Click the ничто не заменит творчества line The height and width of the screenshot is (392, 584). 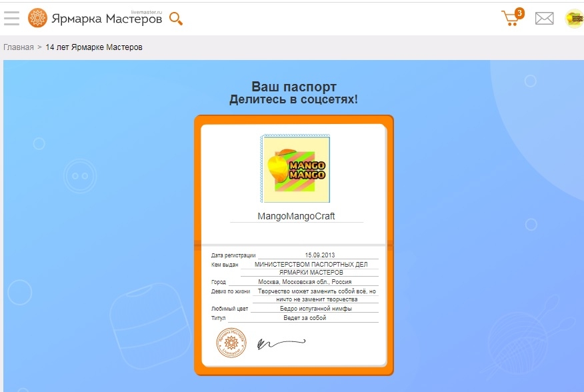click(317, 299)
